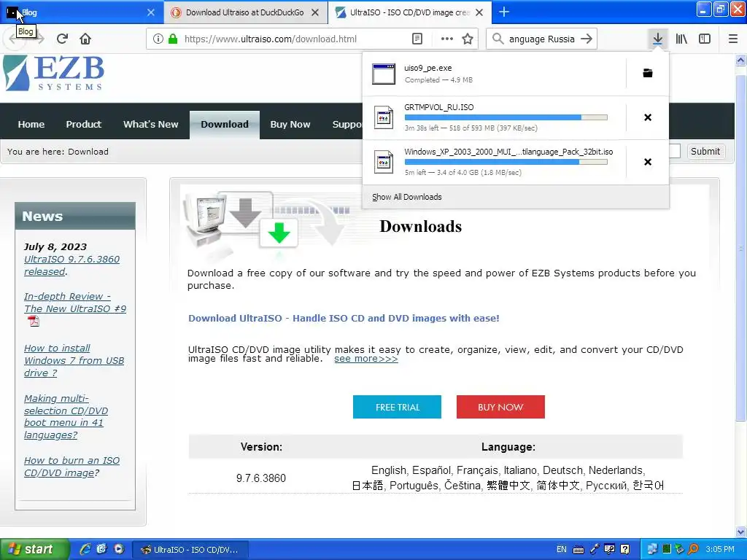This screenshot has width=747, height=560.
Task: Click the 'see more>>>' link
Action: [366, 359]
